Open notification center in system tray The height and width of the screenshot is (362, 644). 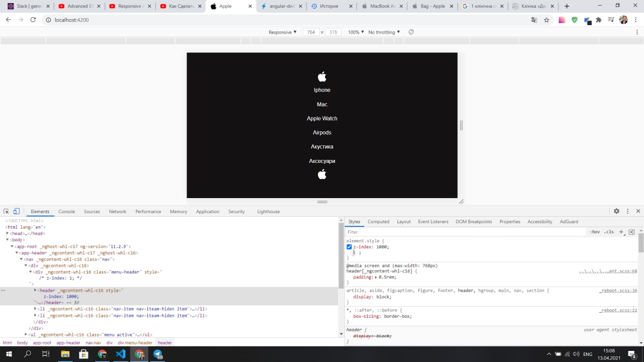[632, 354]
